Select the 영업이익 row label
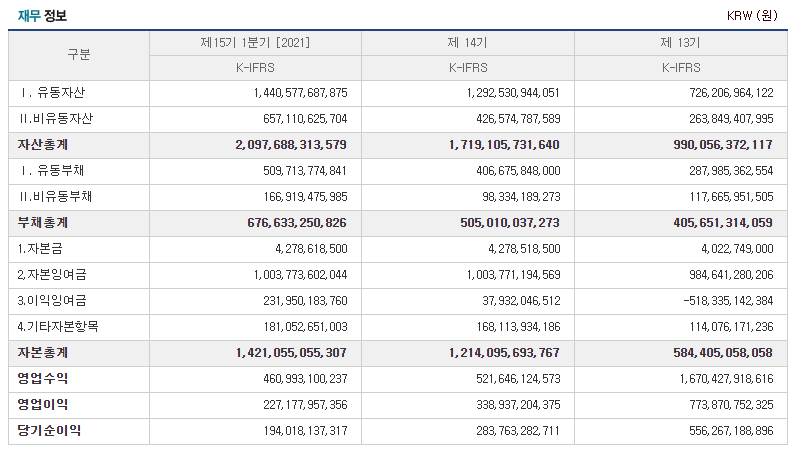This screenshot has height=449, width=792. point(42,405)
